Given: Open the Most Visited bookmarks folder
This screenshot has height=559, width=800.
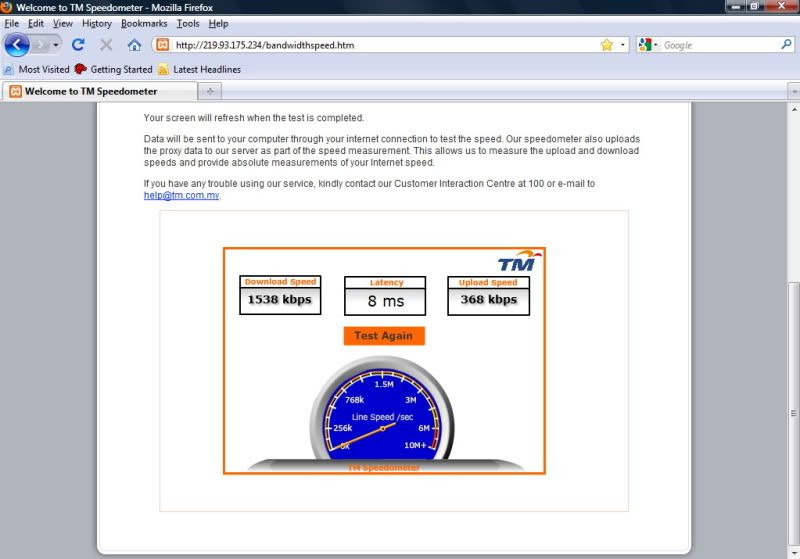Looking at the screenshot, I should click(37, 70).
